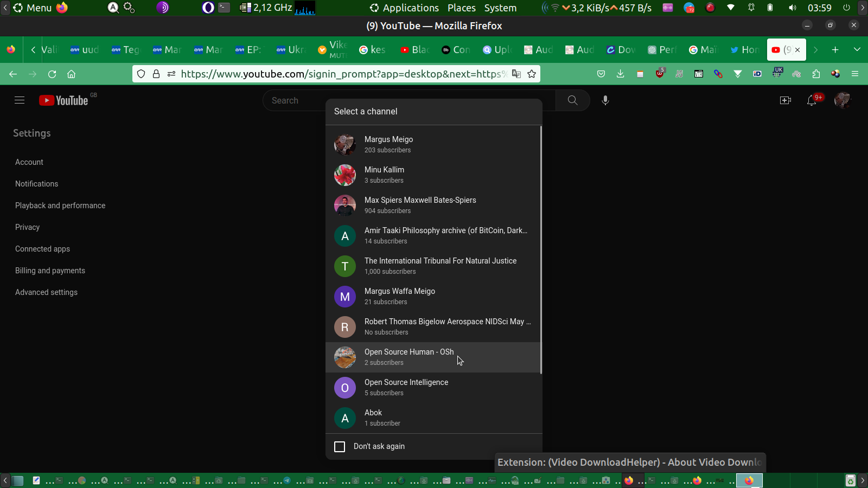Image resolution: width=868 pixels, height=488 pixels.
Task: Open the System menu in top panel
Action: pos(500,8)
